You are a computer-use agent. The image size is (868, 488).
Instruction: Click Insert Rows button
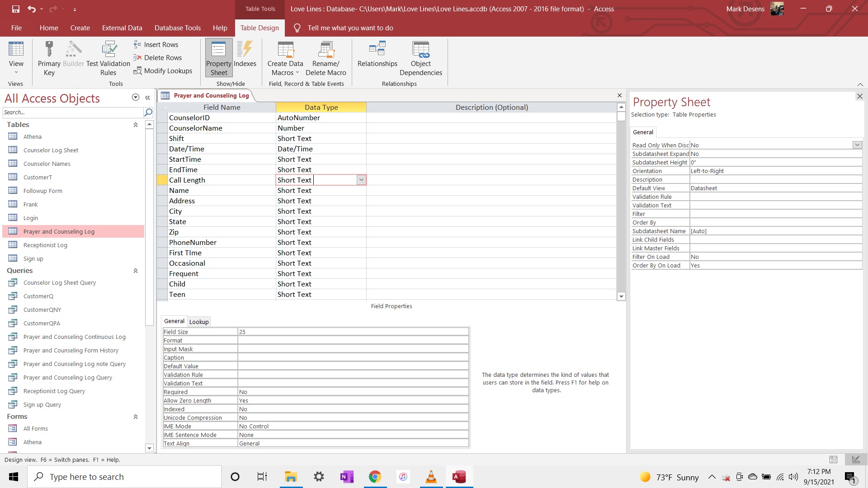point(156,44)
